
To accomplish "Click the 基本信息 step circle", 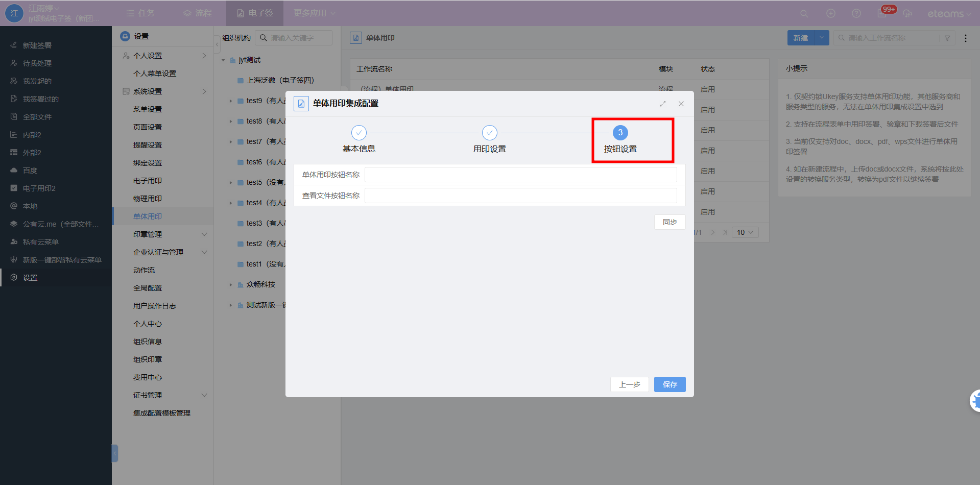I will [359, 133].
